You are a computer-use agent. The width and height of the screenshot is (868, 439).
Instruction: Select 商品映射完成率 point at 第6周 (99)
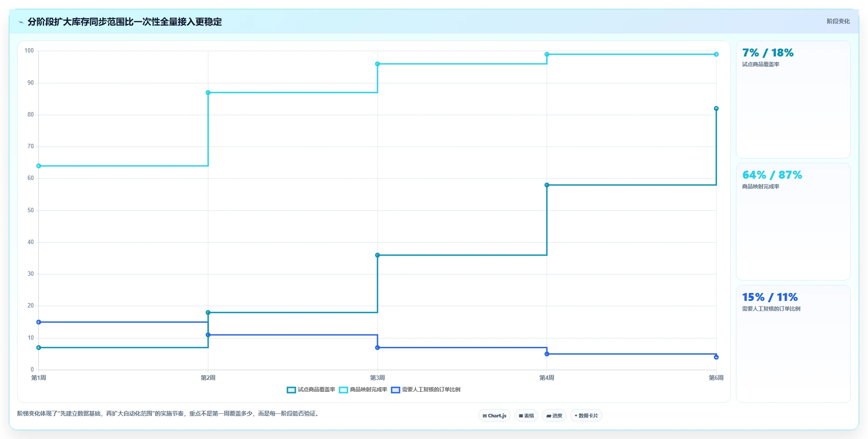716,54
